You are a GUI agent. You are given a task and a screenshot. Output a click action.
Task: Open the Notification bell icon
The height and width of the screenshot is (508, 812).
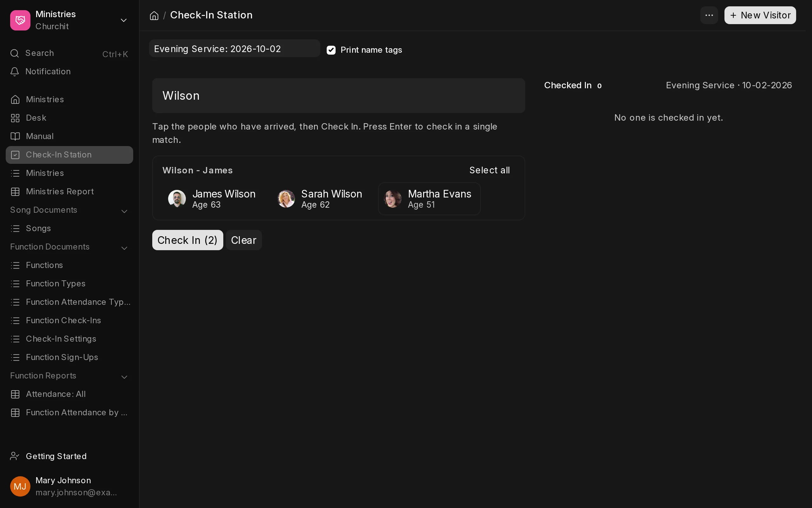tap(14, 71)
